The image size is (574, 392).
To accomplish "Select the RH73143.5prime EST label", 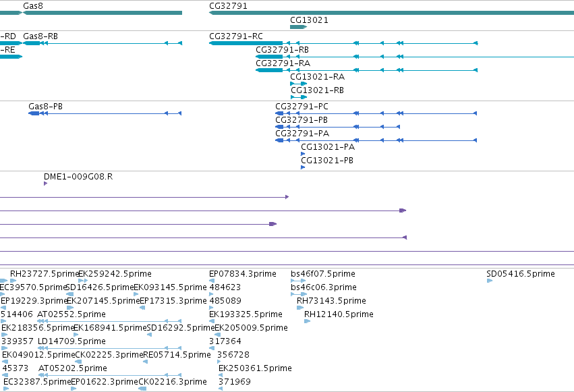I will [x=331, y=301].
